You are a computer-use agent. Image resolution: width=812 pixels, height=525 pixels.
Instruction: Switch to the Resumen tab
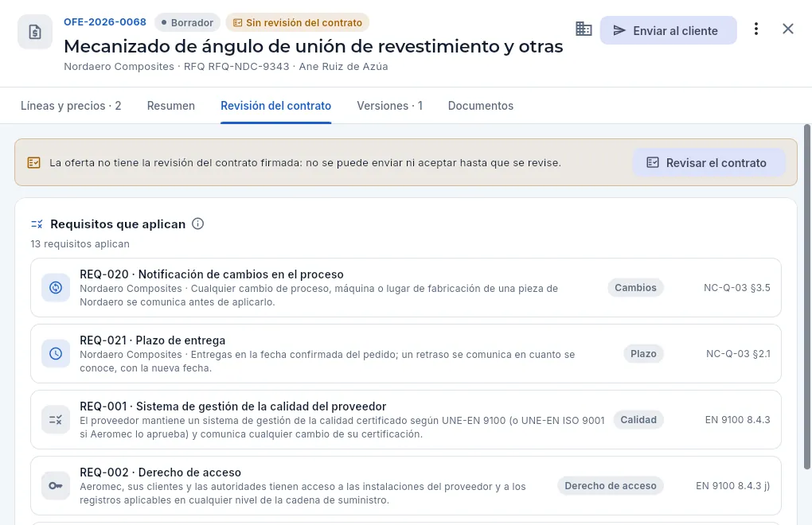pos(171,106)
